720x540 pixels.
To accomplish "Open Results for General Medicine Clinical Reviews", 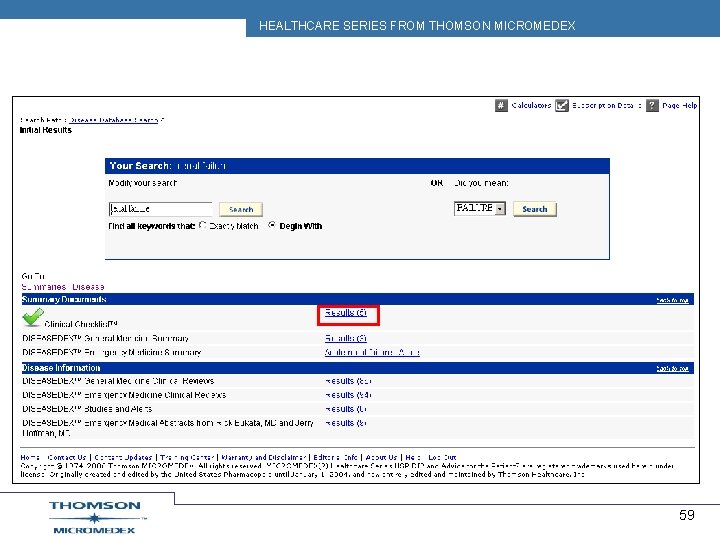I will click(x=348, y=381).
